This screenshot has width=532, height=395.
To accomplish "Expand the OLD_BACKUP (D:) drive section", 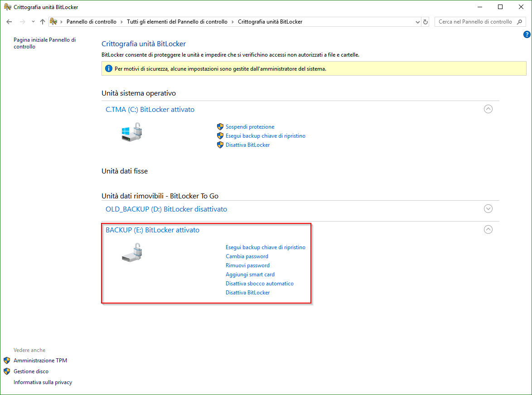I will click(488, 208).
